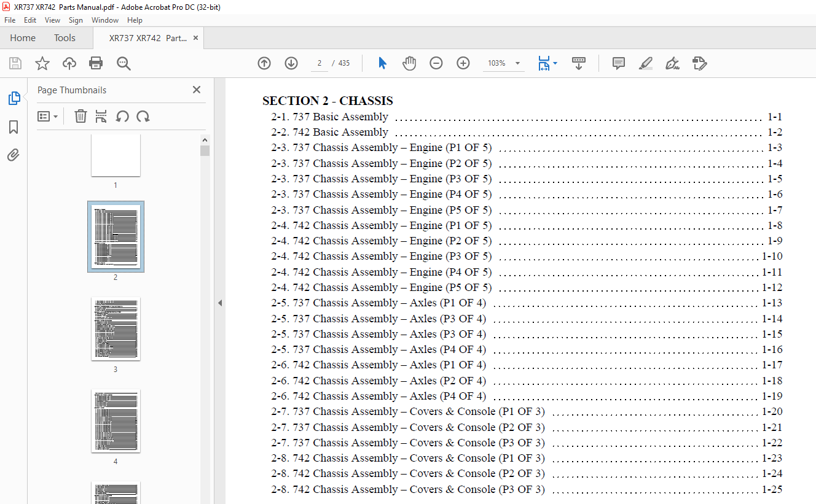Open the Sign menu

76,20
